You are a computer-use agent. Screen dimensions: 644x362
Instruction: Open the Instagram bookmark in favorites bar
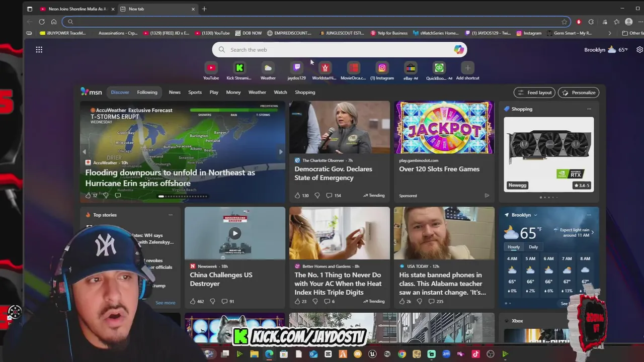529,33
